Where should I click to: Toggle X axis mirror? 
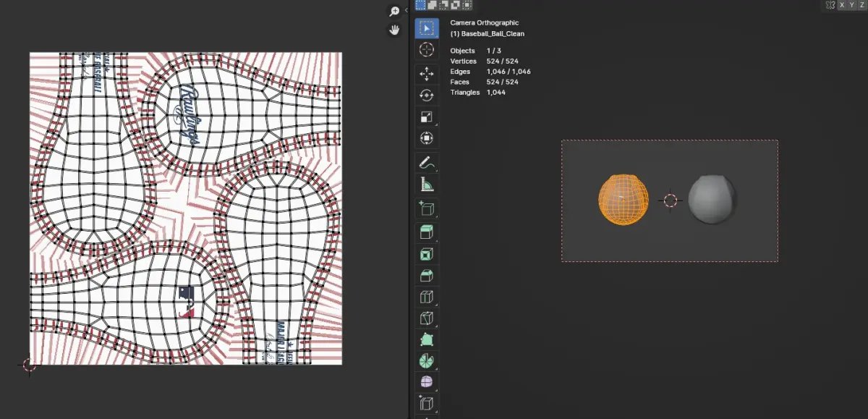coord(842,5)
